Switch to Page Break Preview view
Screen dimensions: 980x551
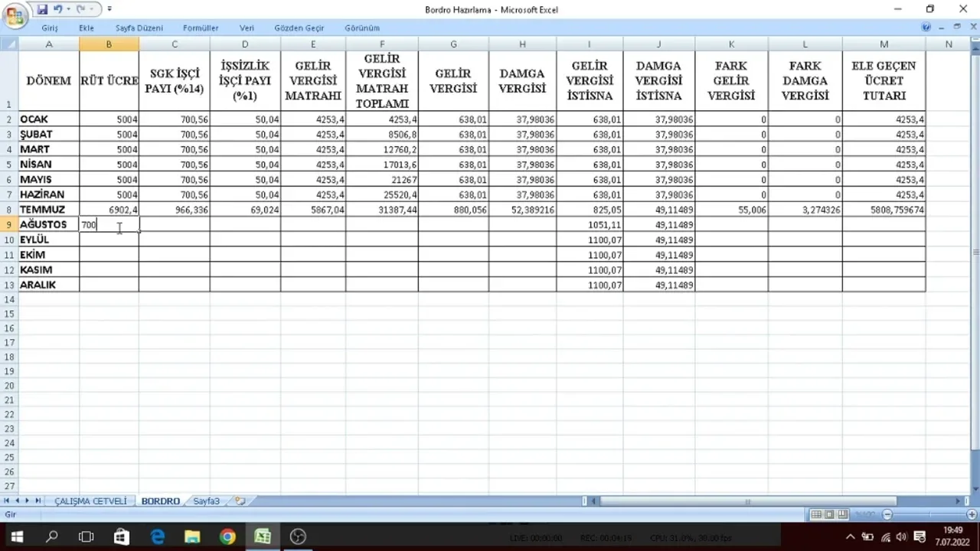click(842, 514)
